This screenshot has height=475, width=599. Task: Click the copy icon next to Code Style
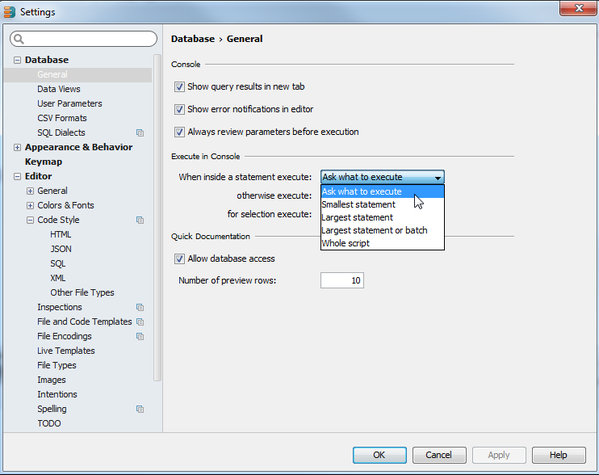[x=140, y=220]
